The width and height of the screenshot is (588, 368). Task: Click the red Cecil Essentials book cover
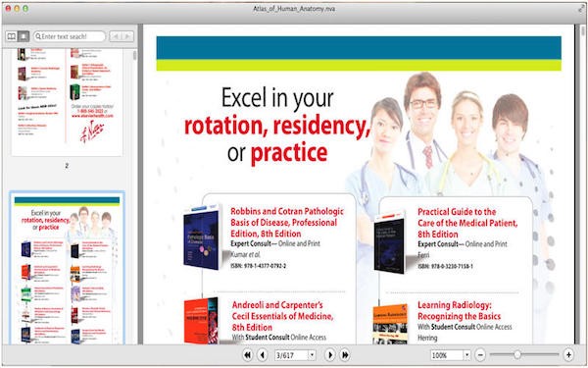(201, 320)
